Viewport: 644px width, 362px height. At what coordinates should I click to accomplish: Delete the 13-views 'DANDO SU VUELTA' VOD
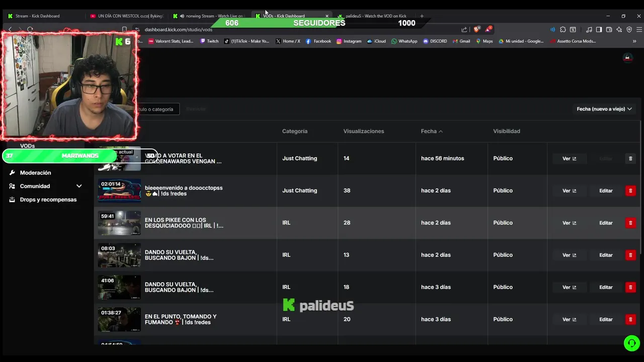[630, 255]
